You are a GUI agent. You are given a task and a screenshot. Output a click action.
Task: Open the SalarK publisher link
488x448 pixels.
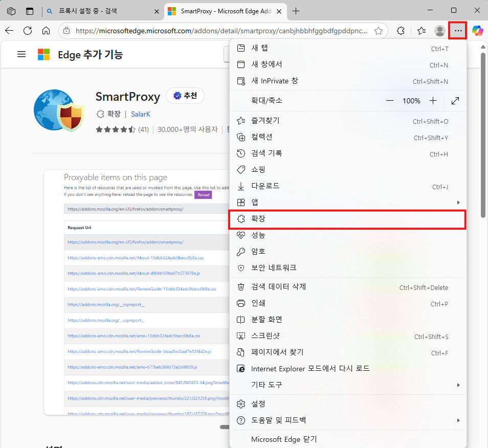tap(141, 114)
